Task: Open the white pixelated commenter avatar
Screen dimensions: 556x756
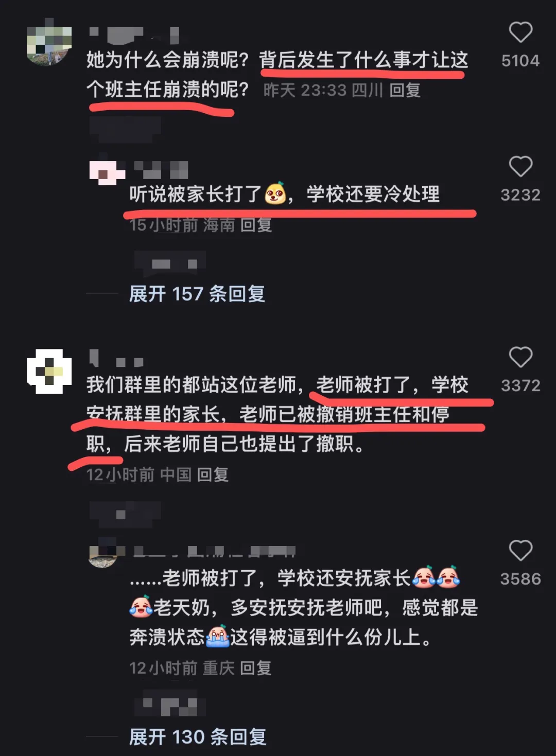Action: click(49, 371)
